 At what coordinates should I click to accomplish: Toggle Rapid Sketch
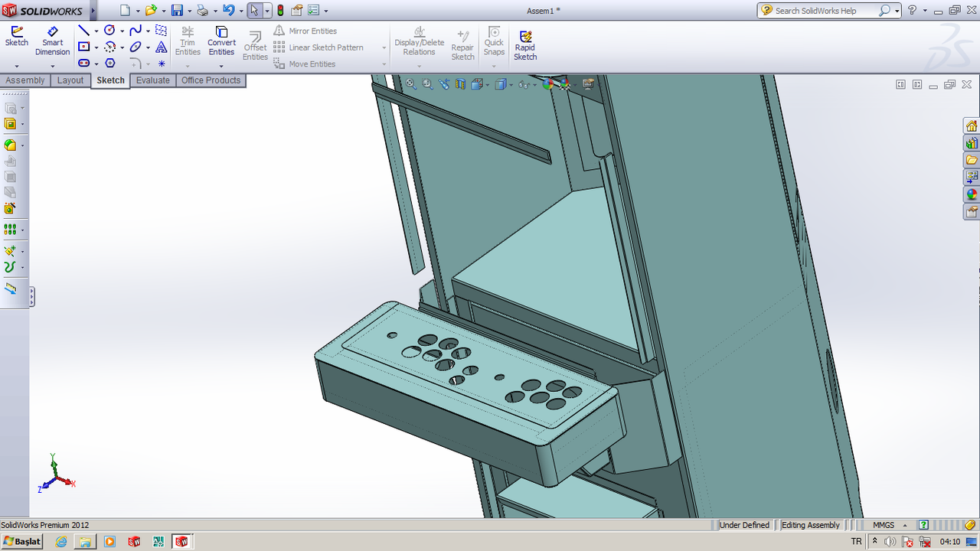(525, 45)
